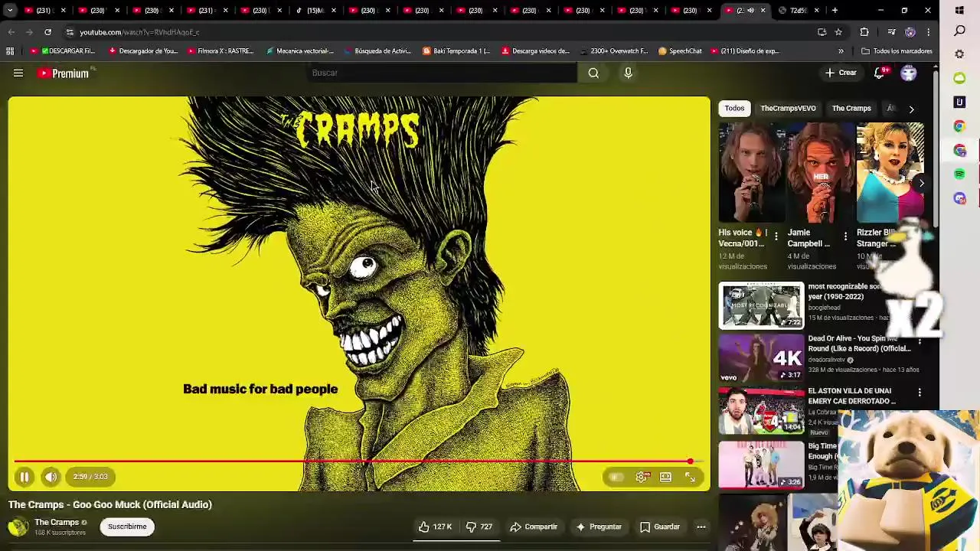Open Todos los marcadores folder
The width and height of the screenshot is (980, 551).
pyautogui.click(x=897, y=51)
